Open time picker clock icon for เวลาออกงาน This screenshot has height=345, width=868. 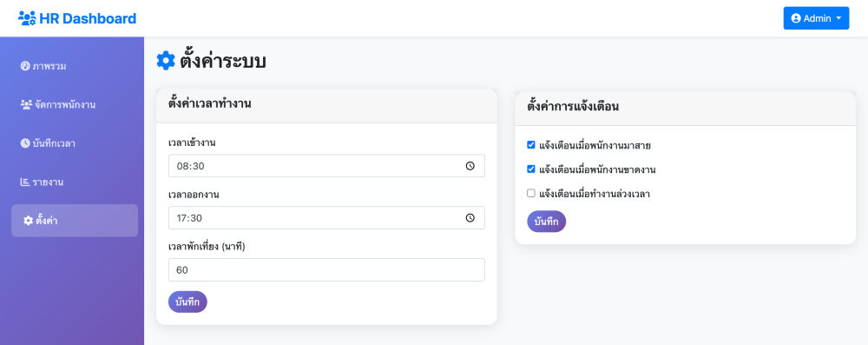470,218
